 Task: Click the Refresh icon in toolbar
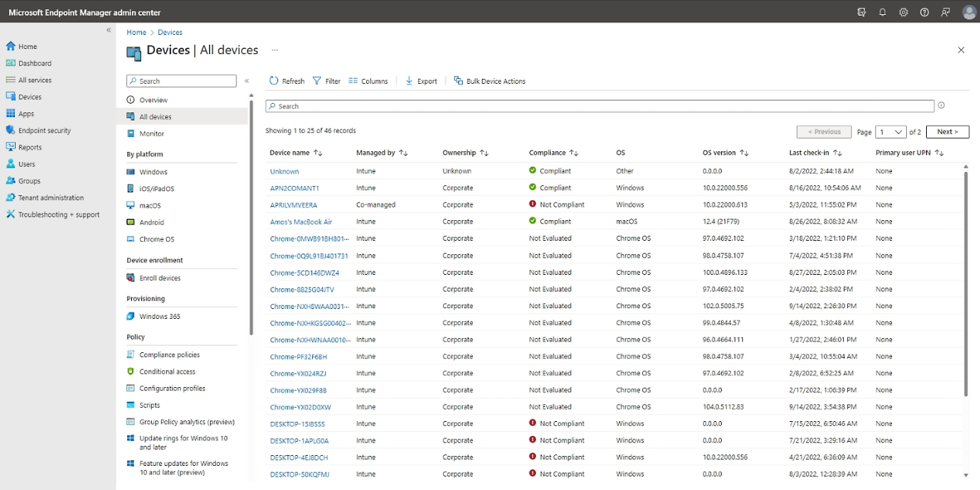pyautogui.click(x=274, y=81)
